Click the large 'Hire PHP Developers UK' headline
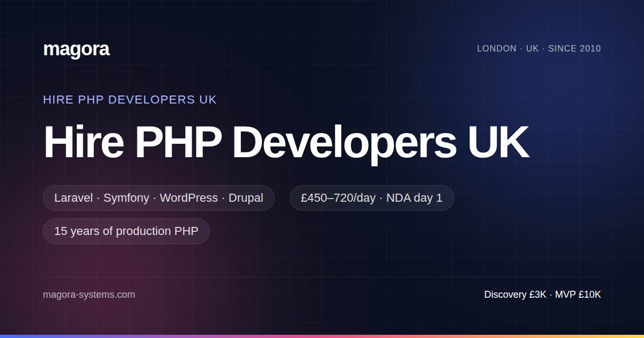The width and height of the screenshot is (644, 338). (x=286, y=142)
